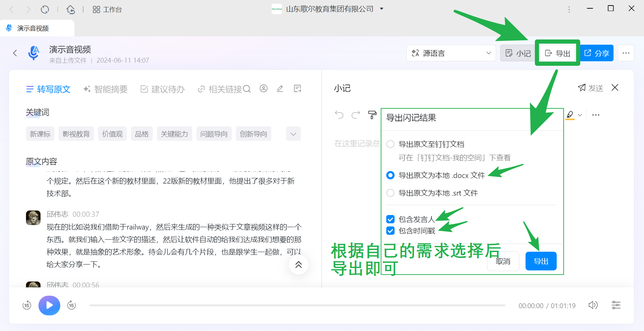The height and width of the screenshot is (331, 644).
Task: Toggle the 包含时间戳 checkbox
Action: coord(390,231)
